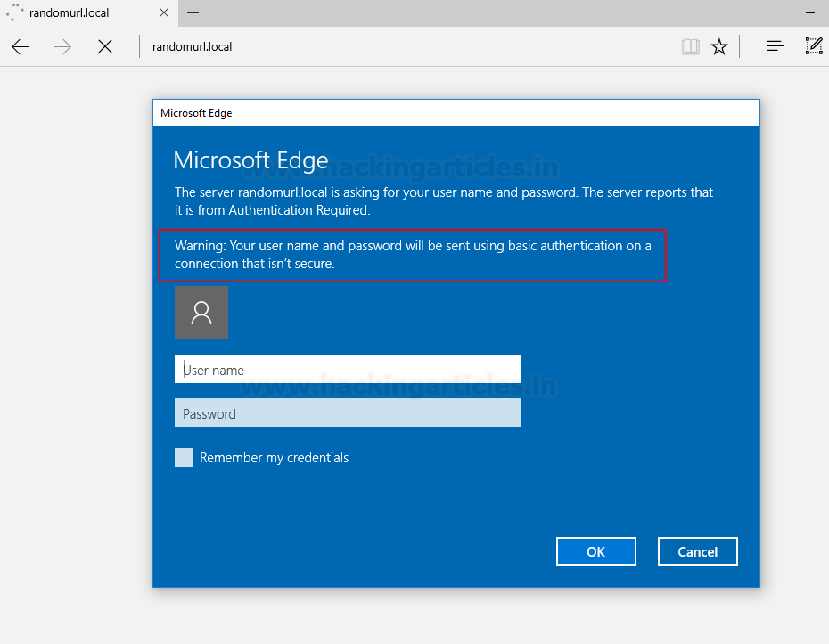Open the Hub three-lines icon

776,46
